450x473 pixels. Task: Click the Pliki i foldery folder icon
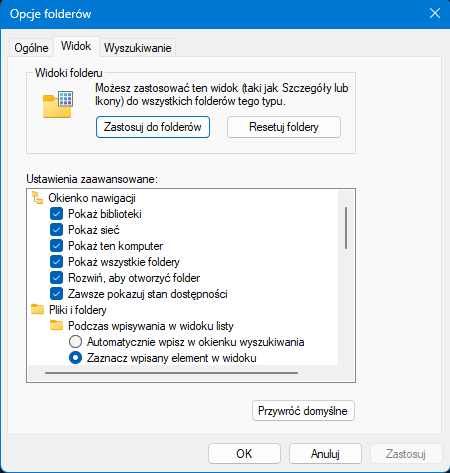click(x=37, y=309)
